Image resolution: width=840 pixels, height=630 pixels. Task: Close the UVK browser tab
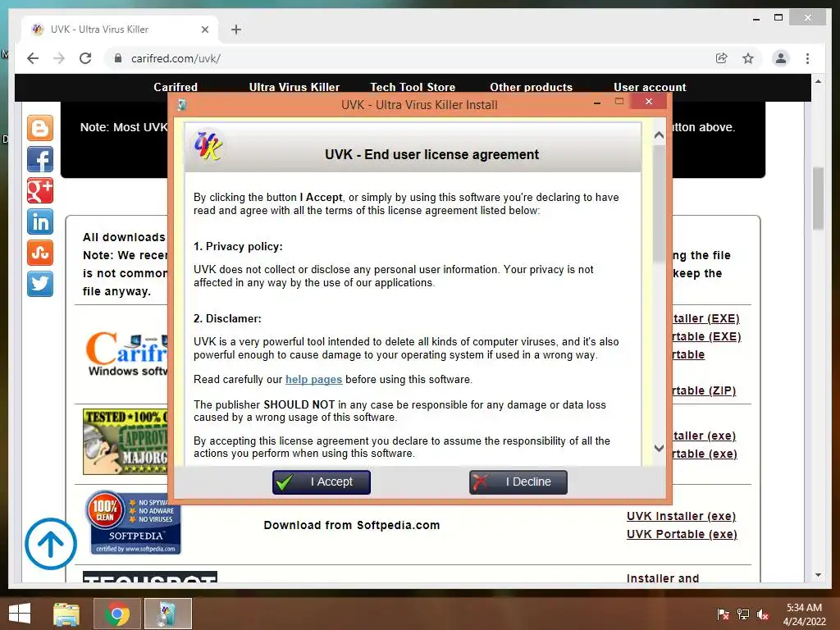204,30
